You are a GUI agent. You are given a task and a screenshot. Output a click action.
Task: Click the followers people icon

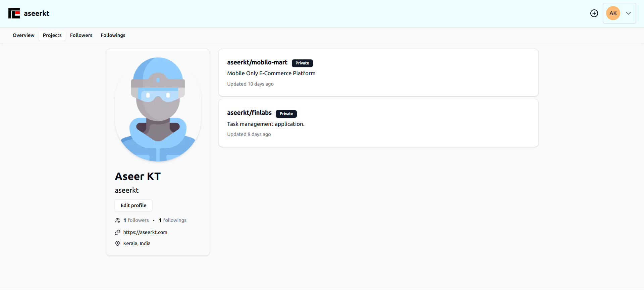pyautogui.click(x=117, y=221)
